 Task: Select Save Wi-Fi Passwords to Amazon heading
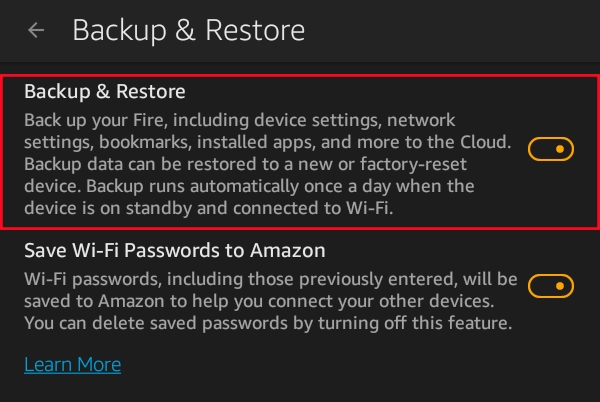(x=175, y=250)
